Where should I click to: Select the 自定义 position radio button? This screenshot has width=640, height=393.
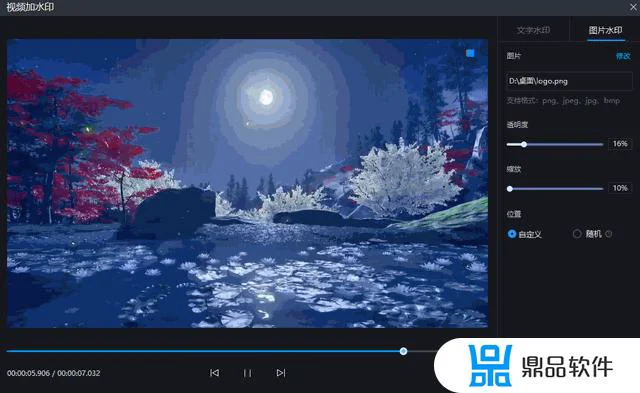click(512, 234)
